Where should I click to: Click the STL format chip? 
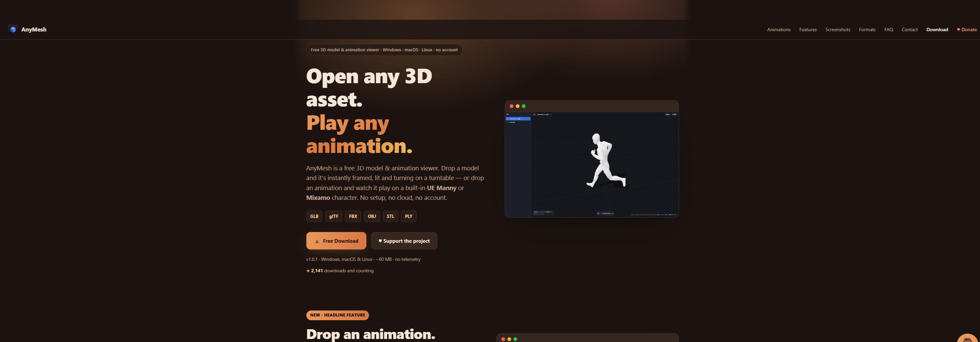(390, 216)
